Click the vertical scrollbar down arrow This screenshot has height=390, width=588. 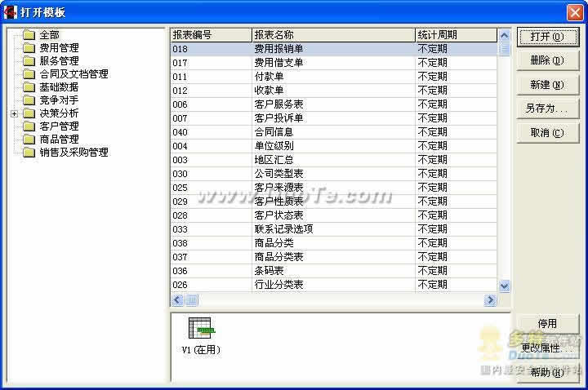[505, 286]
